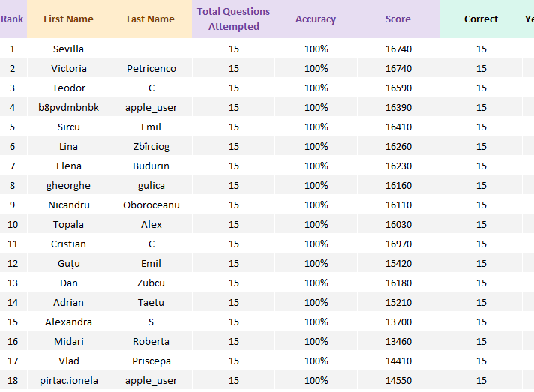Viewport: 534px width, 392px height.
Task: Click the Priscepa last name cell
Action: [x=151, y=361]
